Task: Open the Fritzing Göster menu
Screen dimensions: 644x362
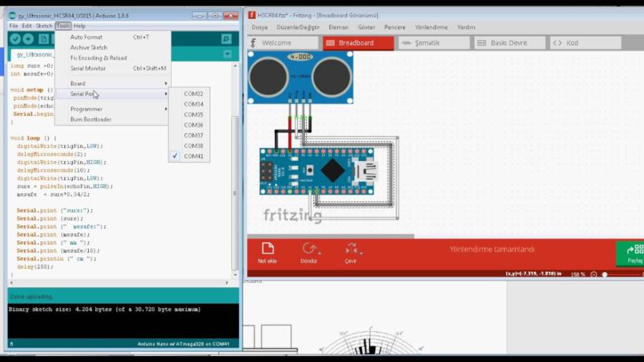Action: 366,27
